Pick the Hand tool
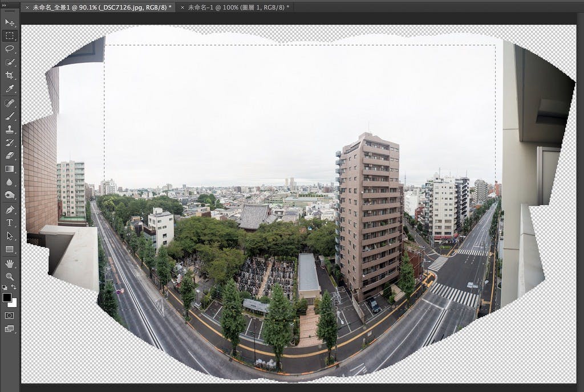Screen dimensions: 584x392 10,263
